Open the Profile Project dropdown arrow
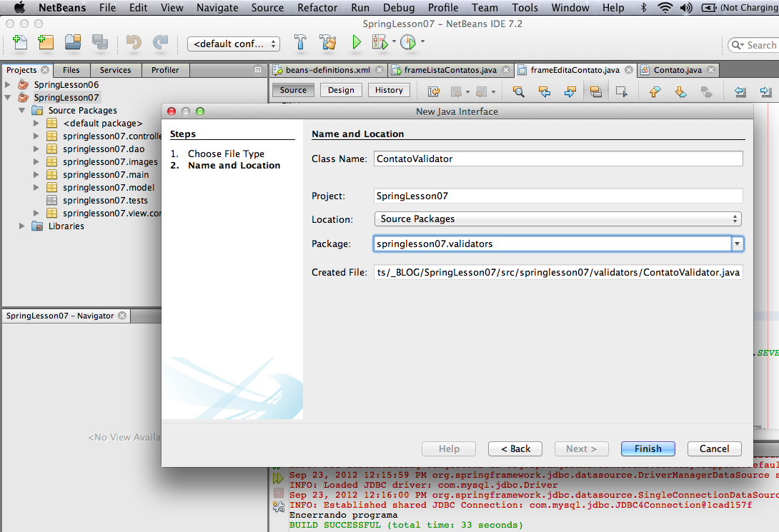Screen dimensions: 779x532 point(423,41)
